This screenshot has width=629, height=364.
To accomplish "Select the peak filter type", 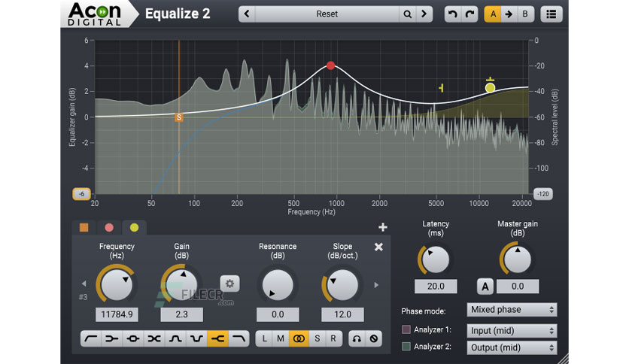I will click(x=133, y=338).
